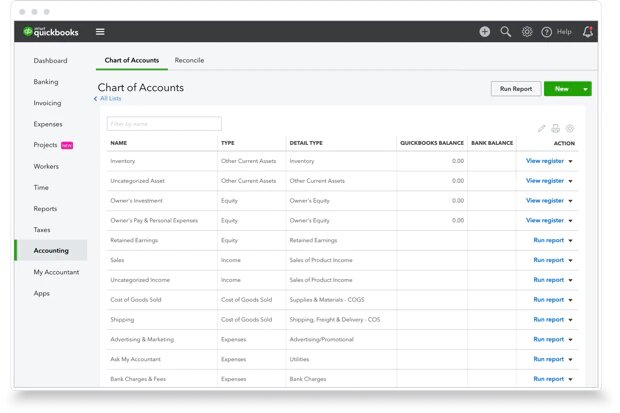Select 'Shipping, Freight & Delivery - COS' detail type
The width and height of the screenshot is (620, 413).
point(335,319)
